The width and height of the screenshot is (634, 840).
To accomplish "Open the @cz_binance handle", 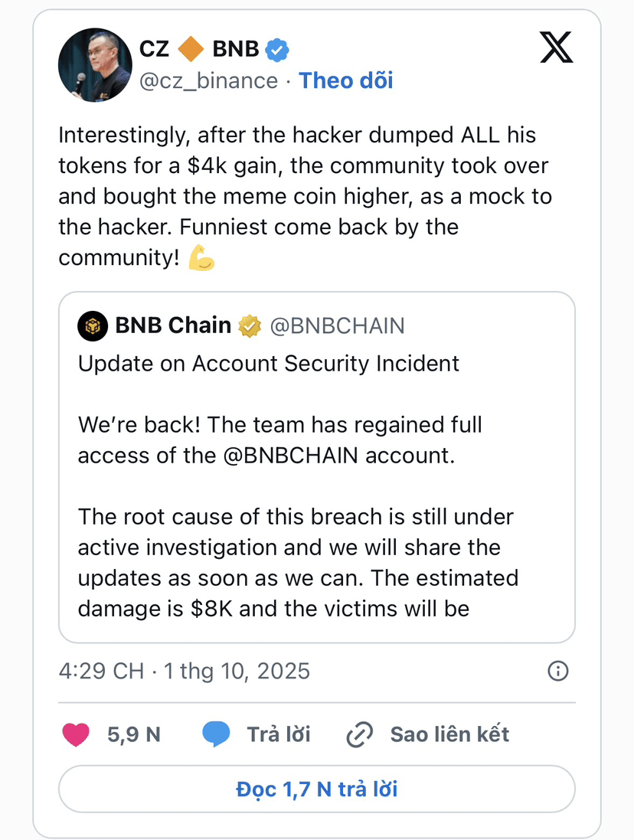I will 208,80.
